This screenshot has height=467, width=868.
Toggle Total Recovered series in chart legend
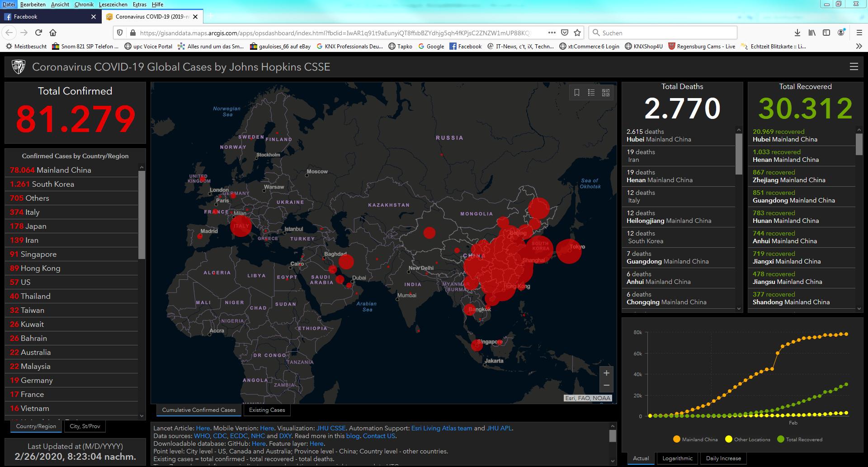coord(800,439)
